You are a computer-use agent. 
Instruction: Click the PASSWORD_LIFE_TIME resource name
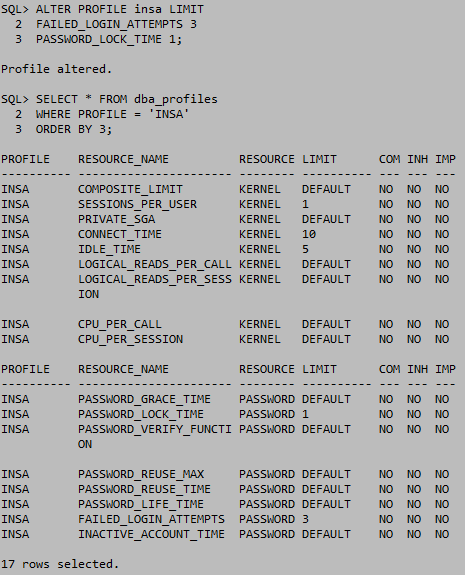[141, 504]
